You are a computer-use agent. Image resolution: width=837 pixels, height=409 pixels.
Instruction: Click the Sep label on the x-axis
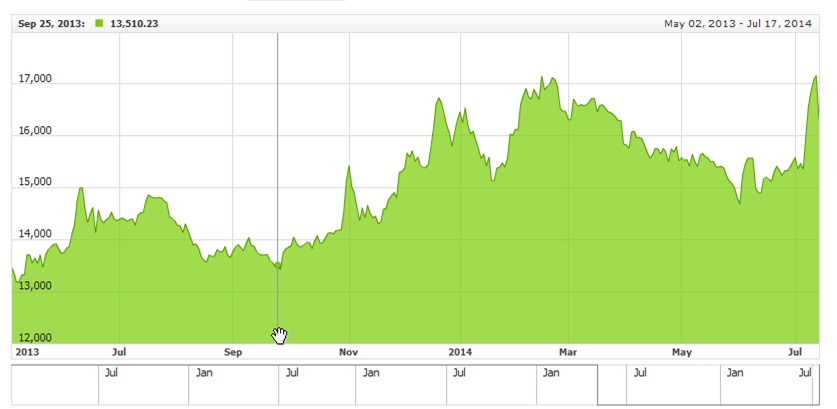(233, 352)
